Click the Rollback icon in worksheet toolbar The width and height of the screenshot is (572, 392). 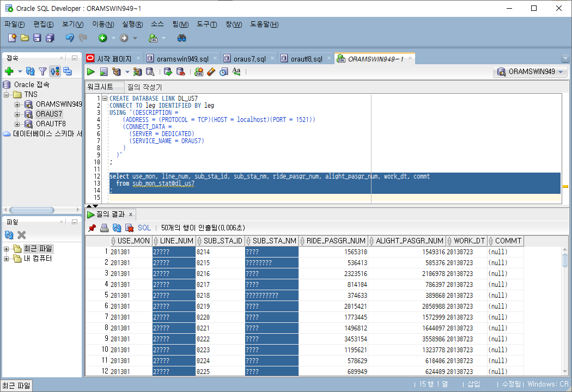click(180, 72)
